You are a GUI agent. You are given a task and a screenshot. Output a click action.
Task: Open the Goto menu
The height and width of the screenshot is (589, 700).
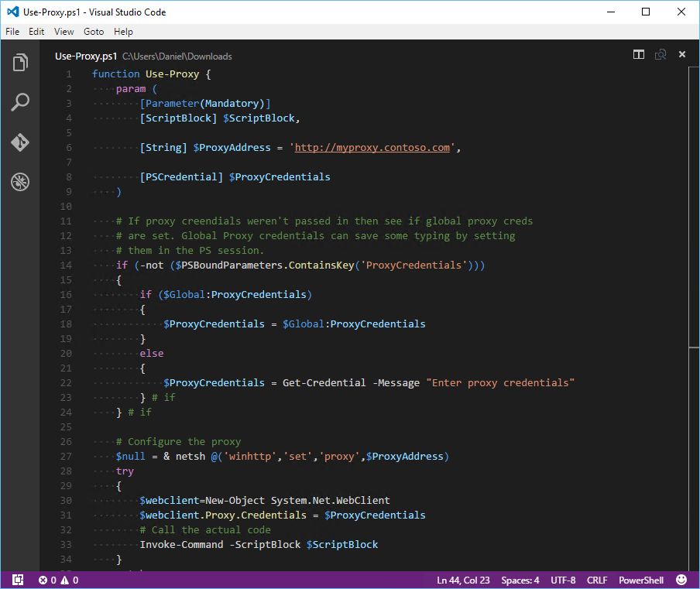pos(94,32)
